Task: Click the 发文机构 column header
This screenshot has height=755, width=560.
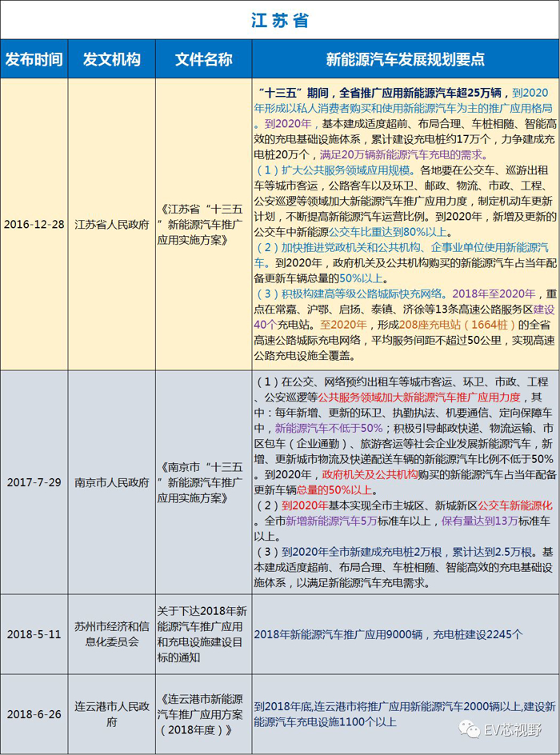Action: (x=111, y=59)
